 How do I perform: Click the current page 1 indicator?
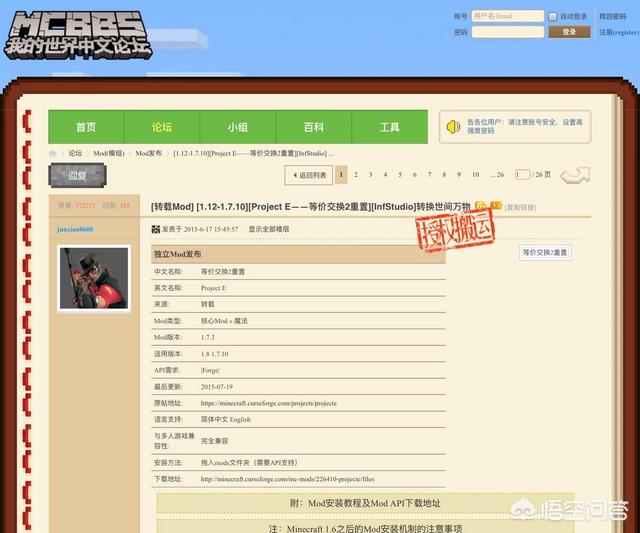point(341,175)
